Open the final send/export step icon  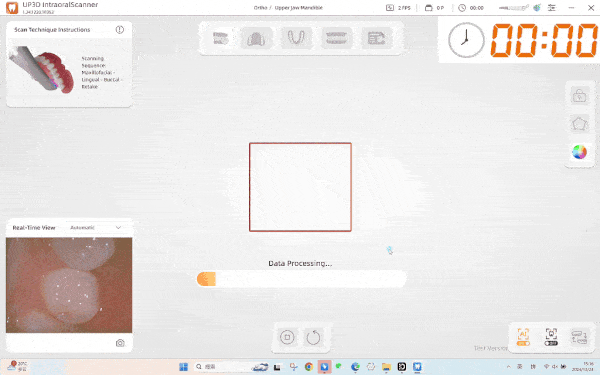pos(377,38)
